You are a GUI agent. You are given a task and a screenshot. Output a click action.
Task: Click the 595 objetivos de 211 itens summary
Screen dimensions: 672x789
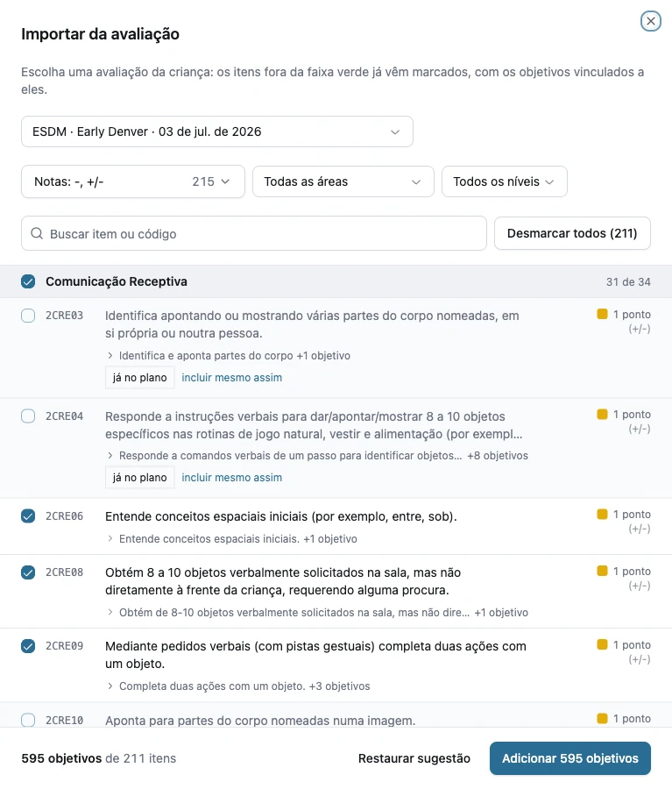[99, 758]
